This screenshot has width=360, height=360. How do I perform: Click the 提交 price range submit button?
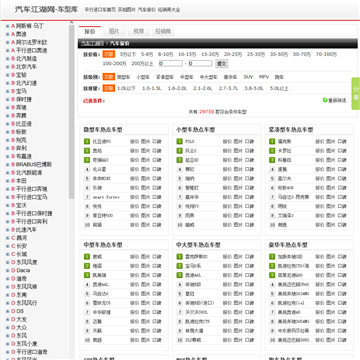click(x=221, y=63)
